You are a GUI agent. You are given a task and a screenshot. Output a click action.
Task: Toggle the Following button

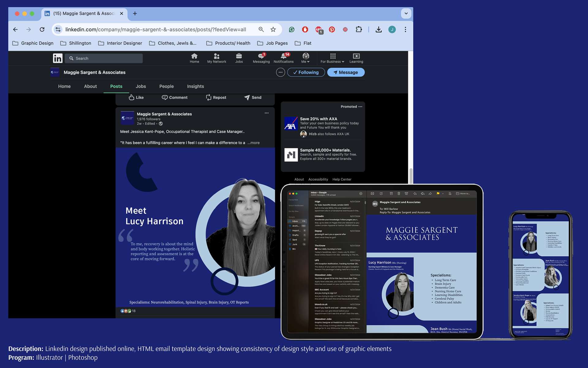click(306, 72)
